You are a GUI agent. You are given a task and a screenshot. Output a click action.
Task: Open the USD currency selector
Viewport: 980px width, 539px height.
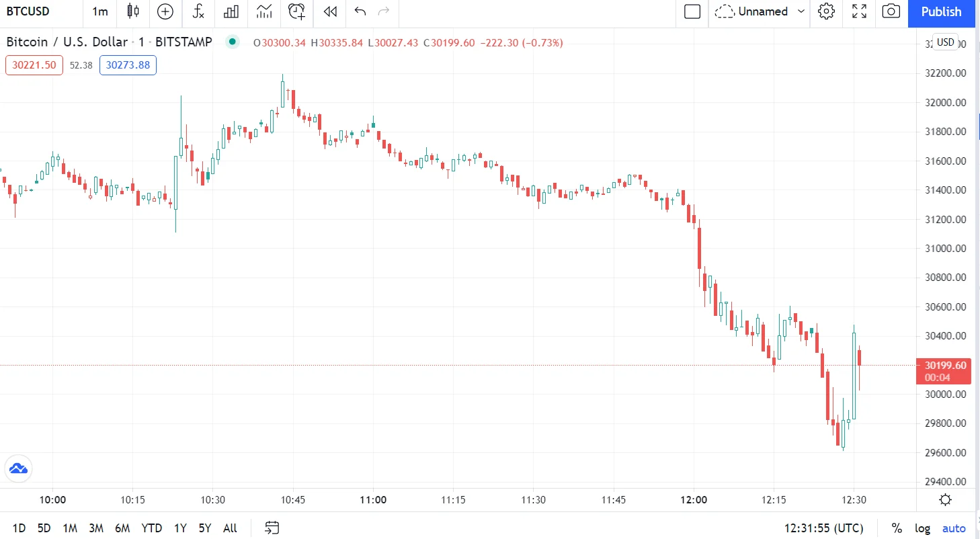[945, 42]
